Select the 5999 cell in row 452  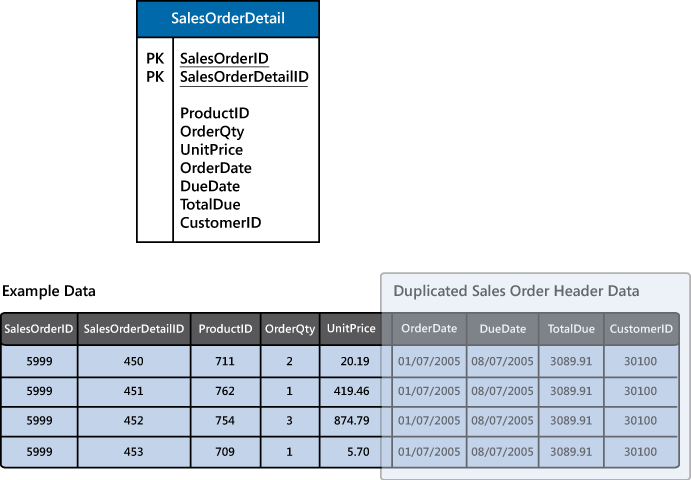(39, 421)
